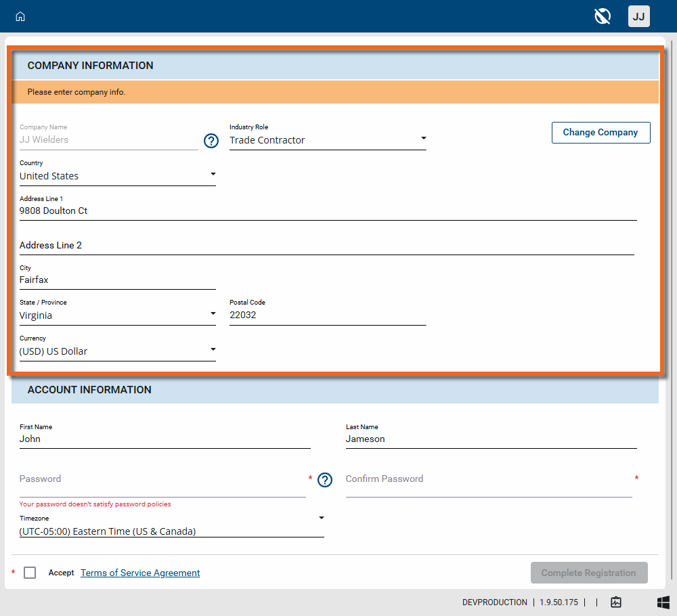Screen dimensions: 677x616
Task: Click help icon beside Company Name
Action: point(211,141)
